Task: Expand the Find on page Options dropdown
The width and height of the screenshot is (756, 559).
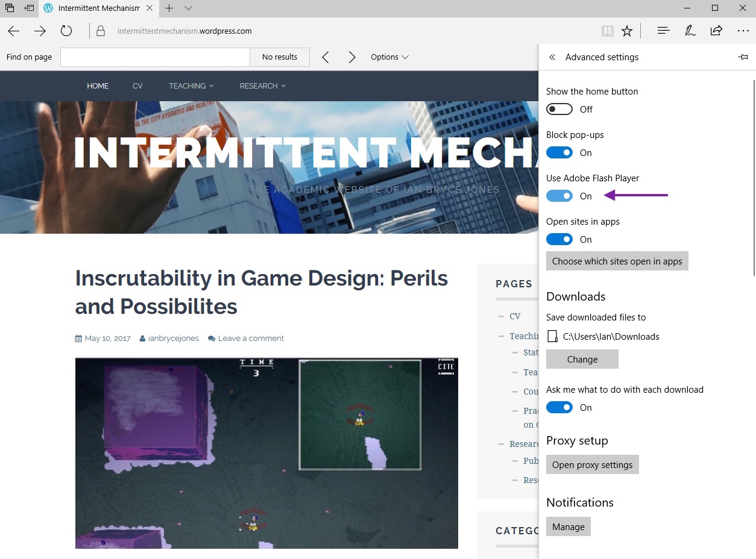Action: pos(389,57)
